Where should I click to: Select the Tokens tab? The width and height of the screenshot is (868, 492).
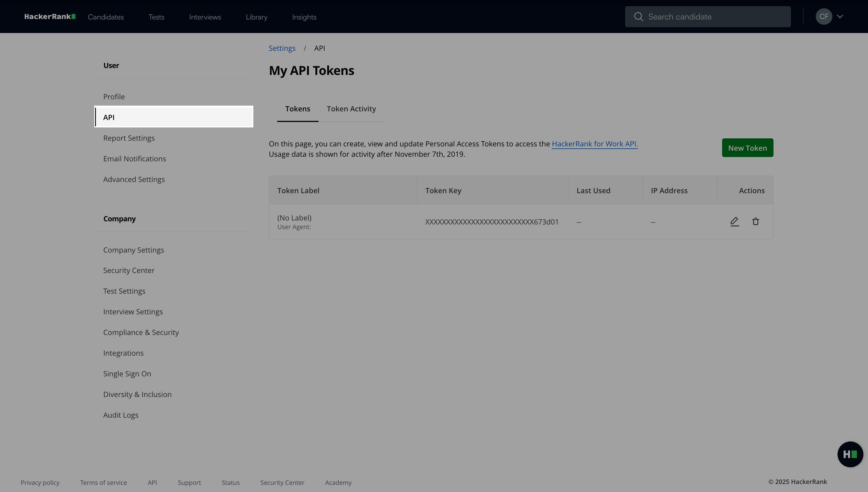[298, 109]
